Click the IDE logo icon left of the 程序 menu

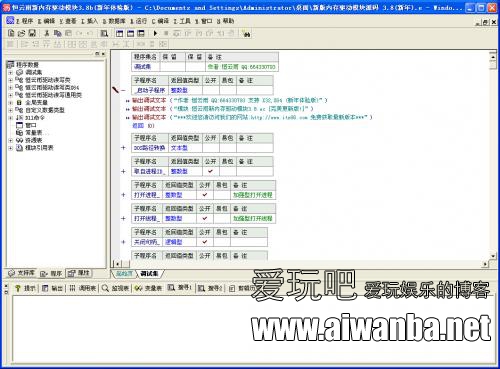click(x=10, y=21)
